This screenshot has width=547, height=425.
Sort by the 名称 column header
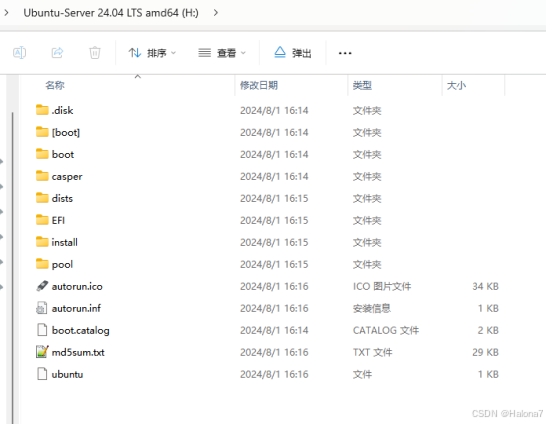pos(55,85)
